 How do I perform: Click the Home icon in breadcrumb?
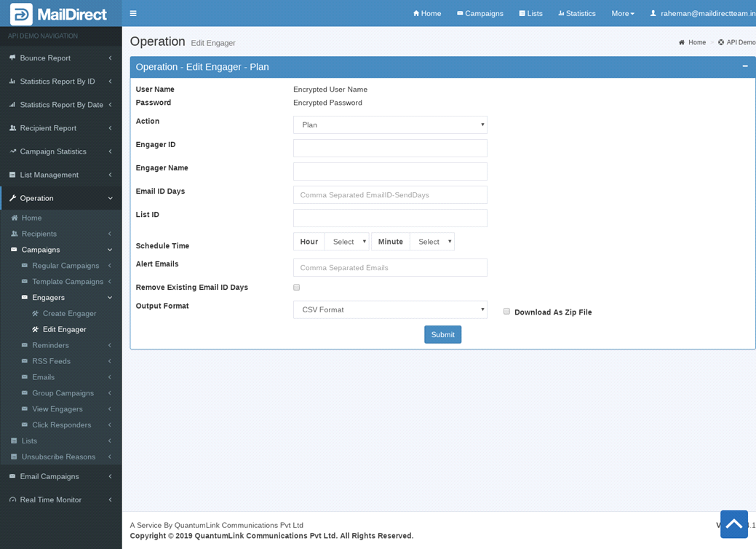click(682, 42)
